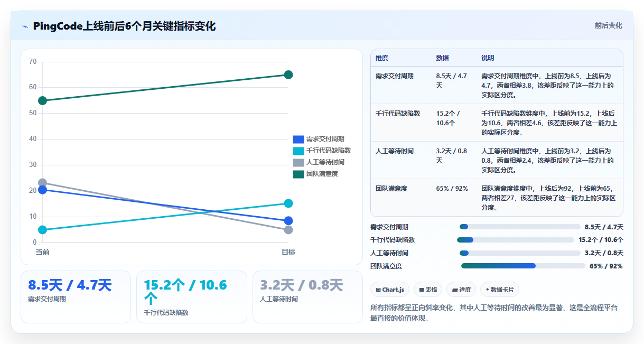Image resolution: width=644 pixels, height=344 pixels.
Task: Click the 维度 column header
Action: pos(382,58)
